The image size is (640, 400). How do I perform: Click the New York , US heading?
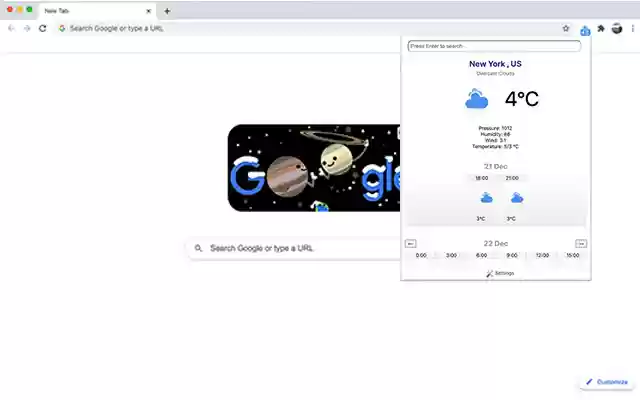tap(495, 64)
